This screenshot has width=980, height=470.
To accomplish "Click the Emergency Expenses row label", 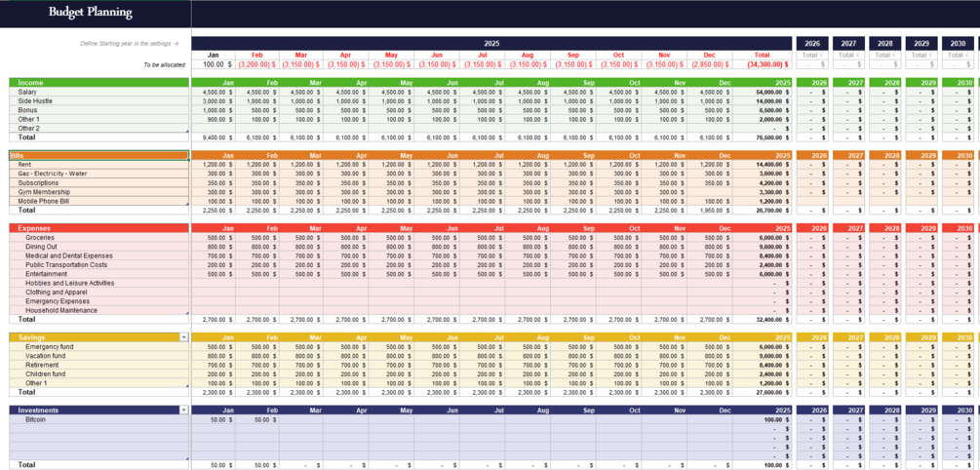I will (58, 301).
